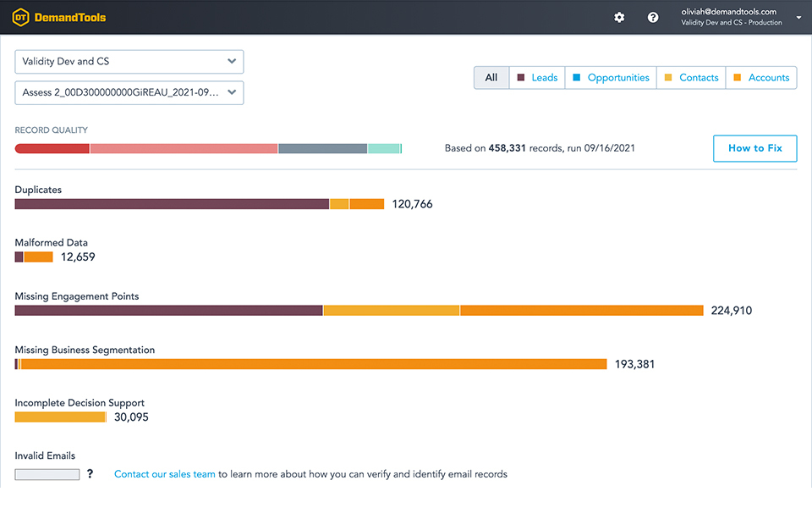
Task: Click the Missing Engagement Points heading
Action: tap(77, 296)
